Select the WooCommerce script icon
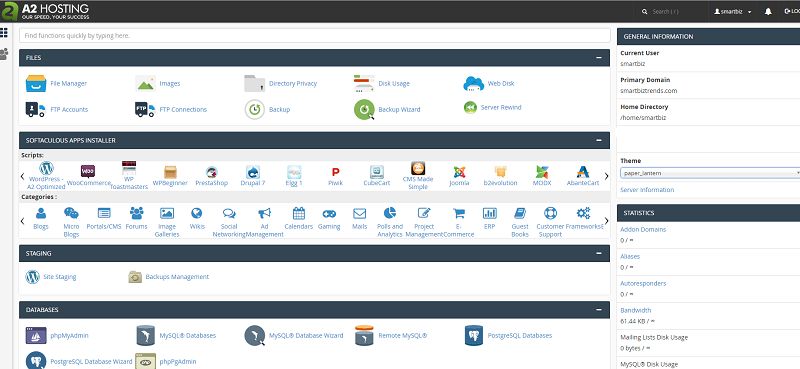800x369 pixels. (x=88, y=171)
